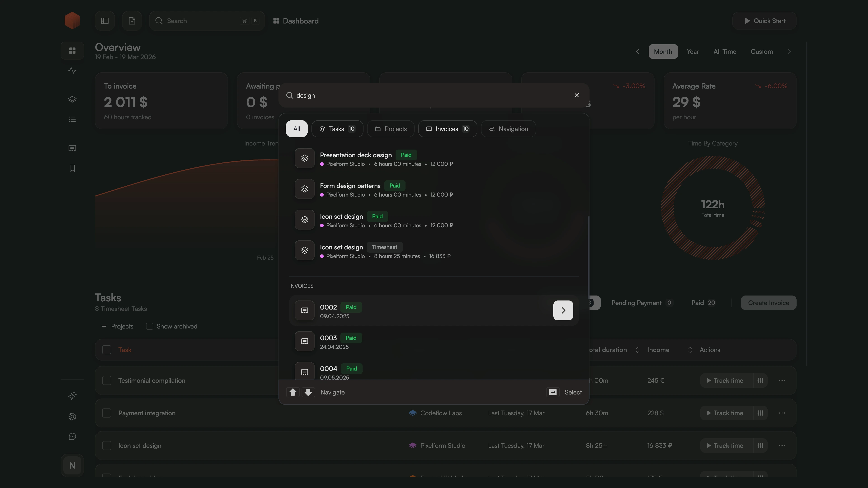Toggle the sidebar collapse icon

[x=104, y=21]
